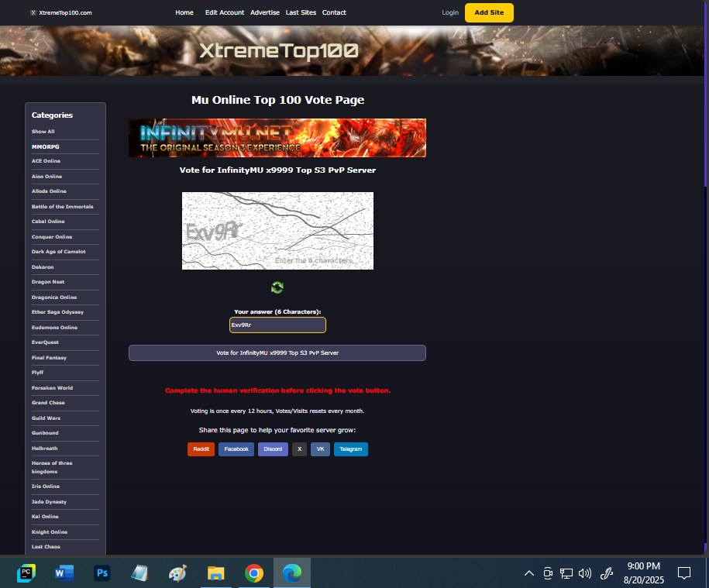The height and width of the screenshot is (588, 709).
Task: Open the ACE Online category
Action: pos(46,161)
